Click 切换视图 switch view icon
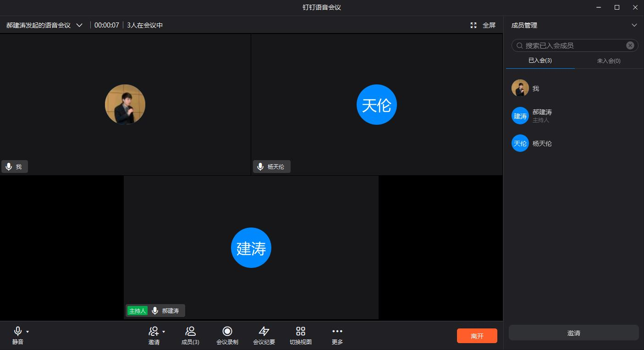This screenshot has width=644, height=350. 301,332
